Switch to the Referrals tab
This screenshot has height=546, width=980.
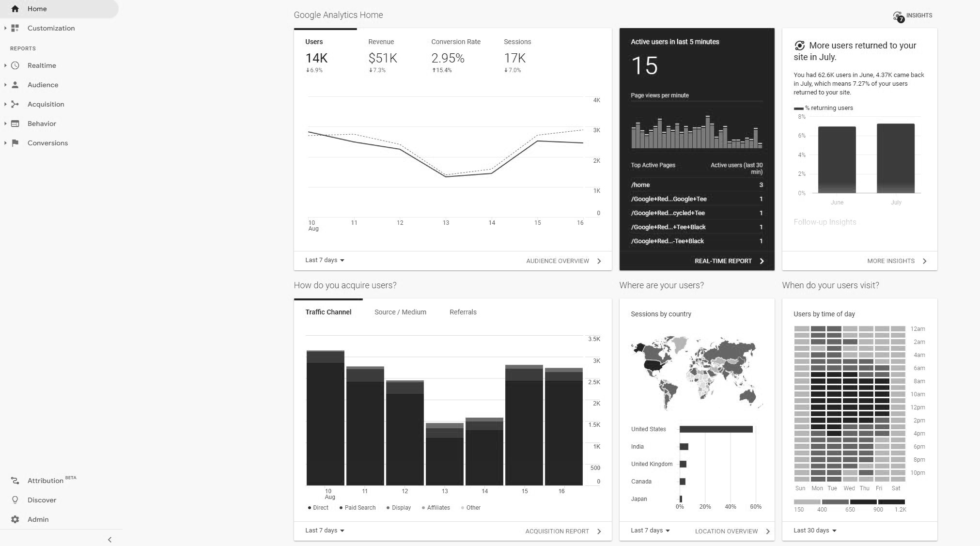point(463,312)
